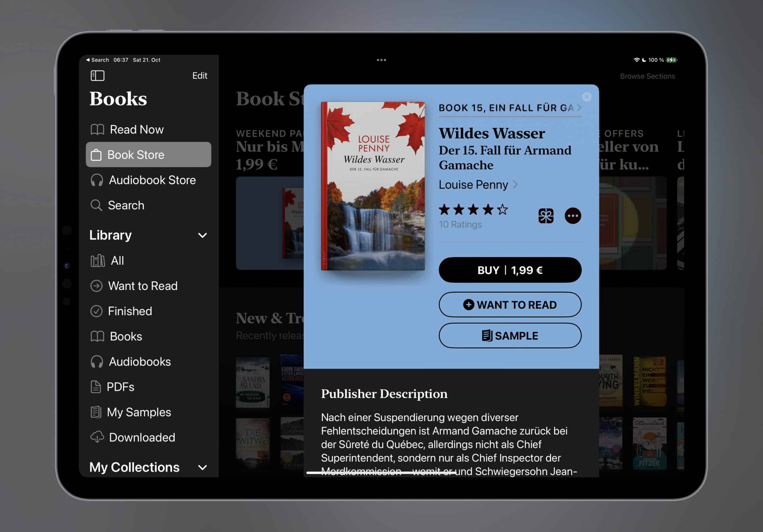The image size is (763, 532).
Task: Open Sandra Åslund book thumbnail
Action: click(252, 382)
